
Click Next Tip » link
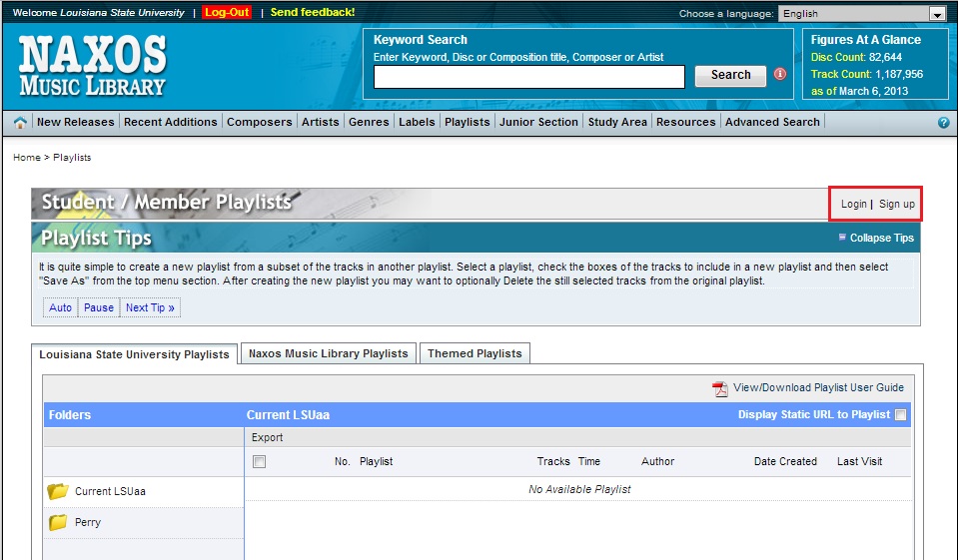coord(150,307)
